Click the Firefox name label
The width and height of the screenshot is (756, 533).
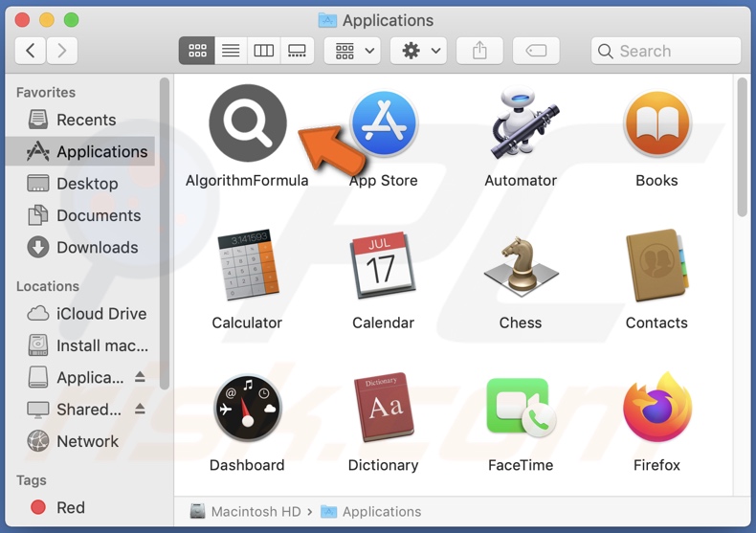[656, 465]
